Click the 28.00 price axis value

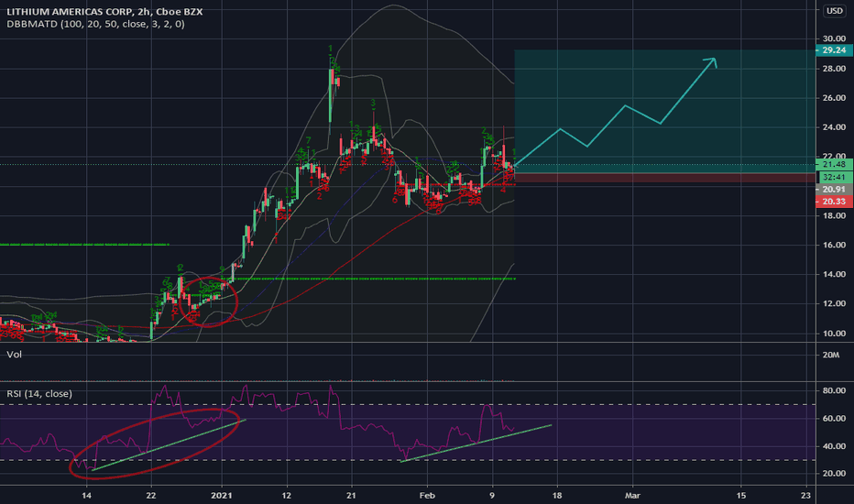point(834,69)
